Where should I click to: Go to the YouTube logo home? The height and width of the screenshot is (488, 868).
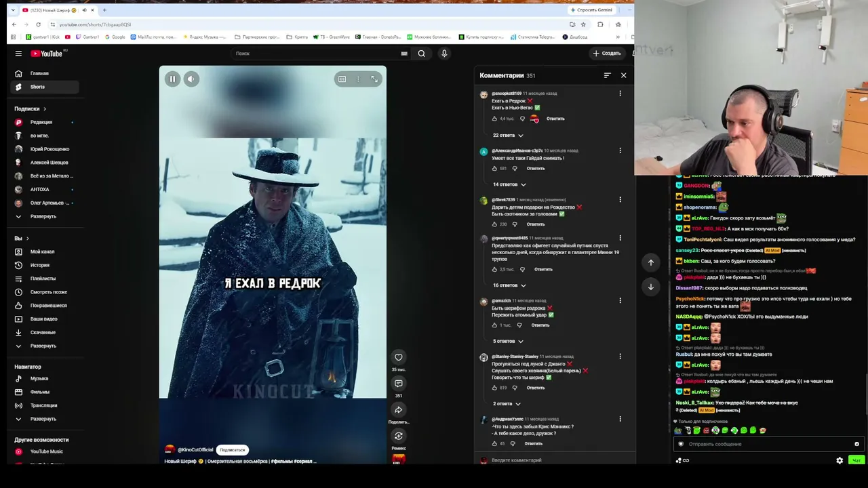coord(47,54)
